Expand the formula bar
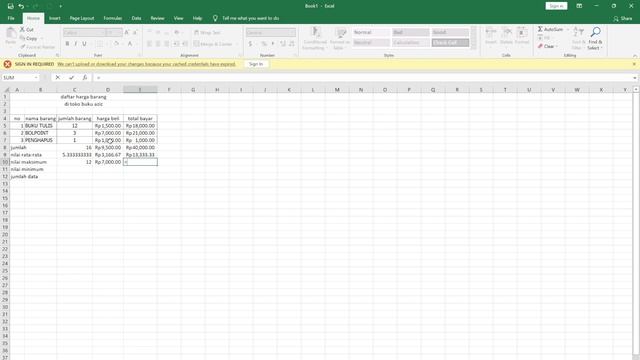640x360 pixels. pyautogui.click(x=635, y=78)
